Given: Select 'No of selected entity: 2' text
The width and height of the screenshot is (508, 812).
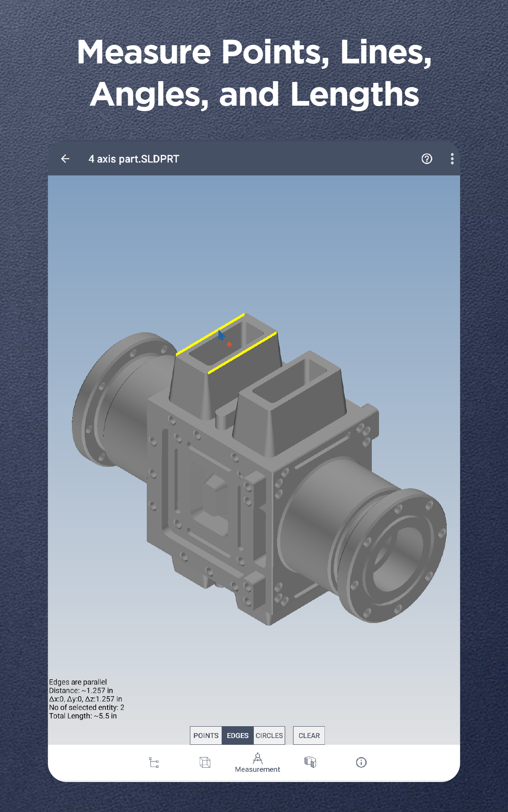Looking at the screenshot, I should click(x=87, y=707).
